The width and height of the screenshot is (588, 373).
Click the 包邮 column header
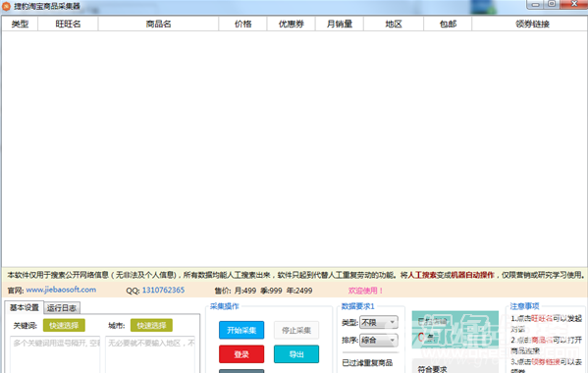point(448,24)
